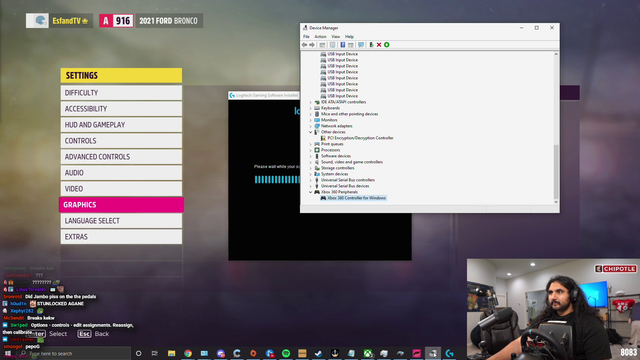Screen dimensions: 640x360
Task: Open AUDIO settings in the game
Action: click(x=121, y=173)
